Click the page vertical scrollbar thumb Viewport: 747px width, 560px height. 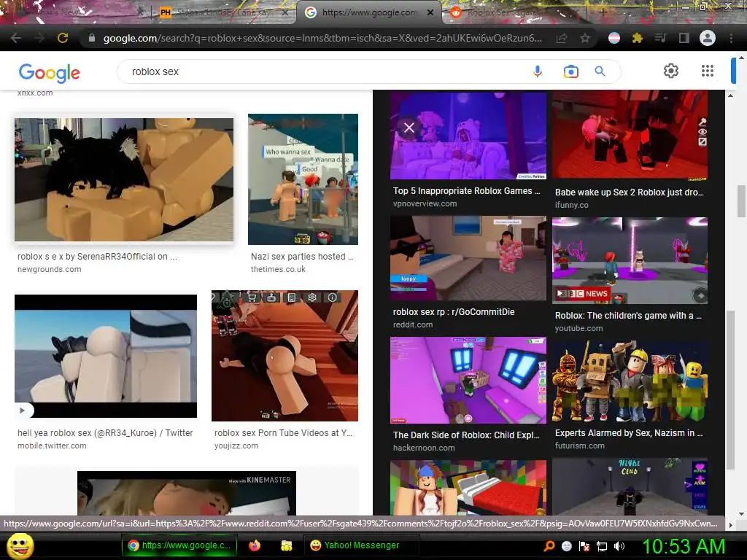[x=742, y=201]
